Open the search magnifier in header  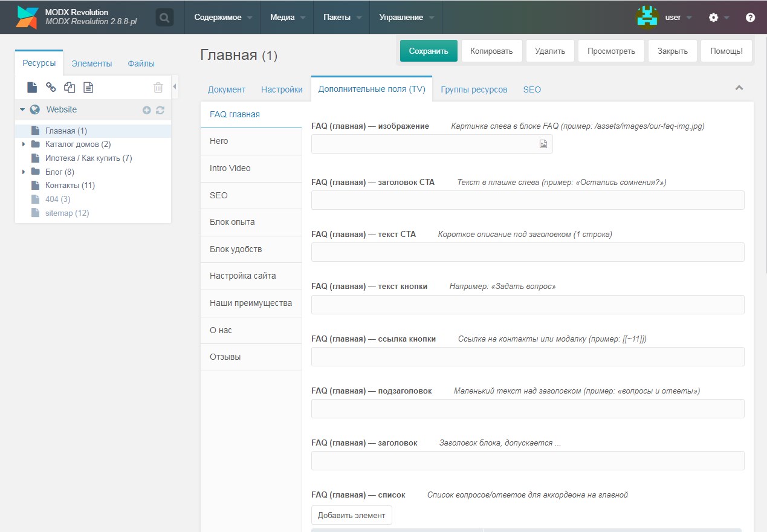click(164, 18)
